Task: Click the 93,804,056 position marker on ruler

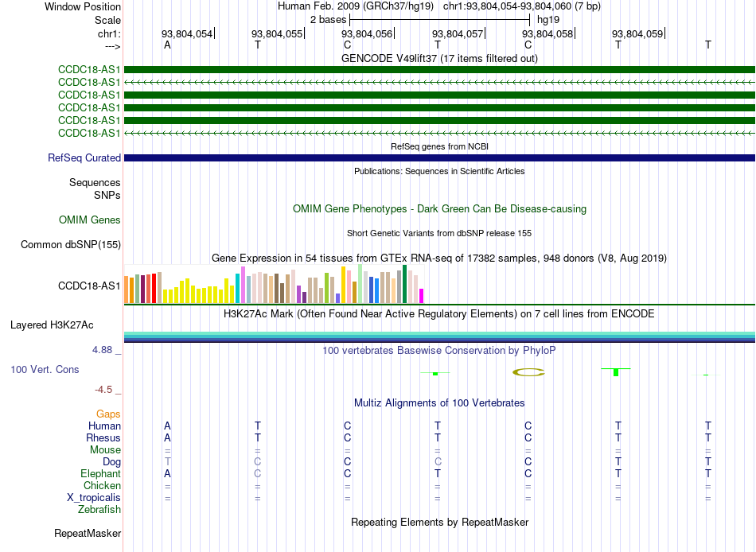Action: click(x=368, y=33)
